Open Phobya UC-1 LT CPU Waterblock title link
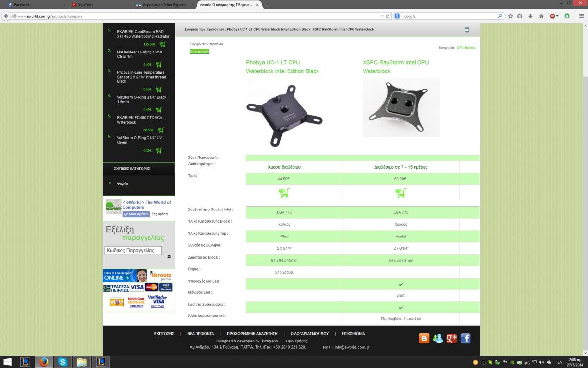 click(x=283, y=67)
